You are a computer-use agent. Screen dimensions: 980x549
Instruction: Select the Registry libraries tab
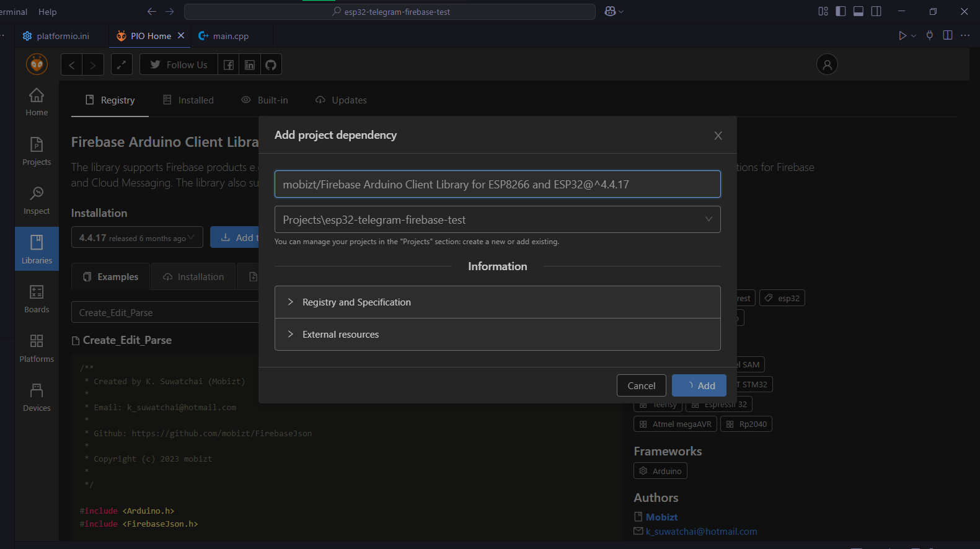click(x=110, y=100)
